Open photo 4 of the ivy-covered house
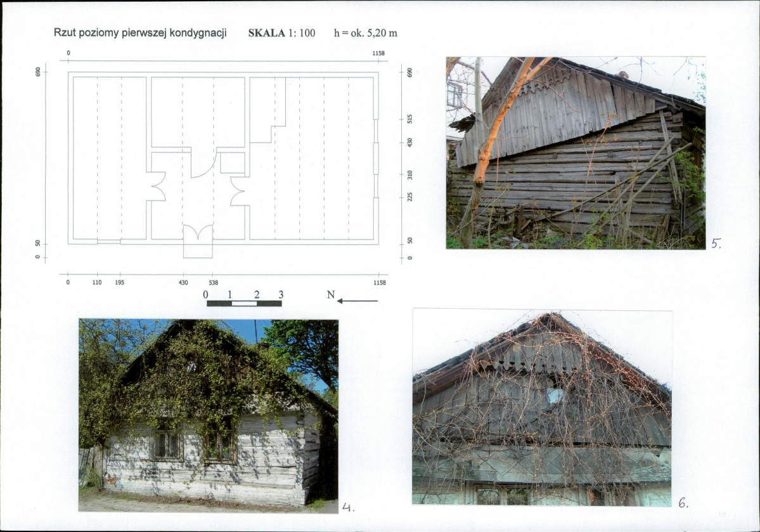The width and height of the screenshot is (760, 532). (209, 415)
